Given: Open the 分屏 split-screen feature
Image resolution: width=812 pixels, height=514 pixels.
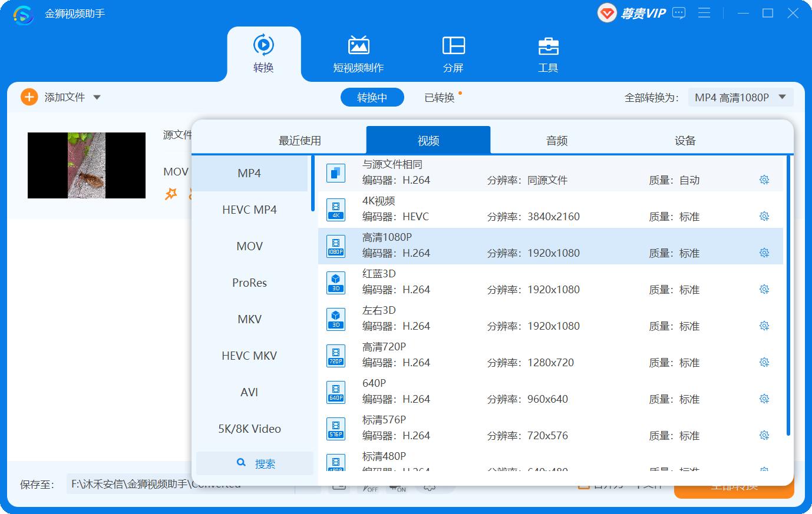Looking at the screenshot, I should tap(453, 53).
